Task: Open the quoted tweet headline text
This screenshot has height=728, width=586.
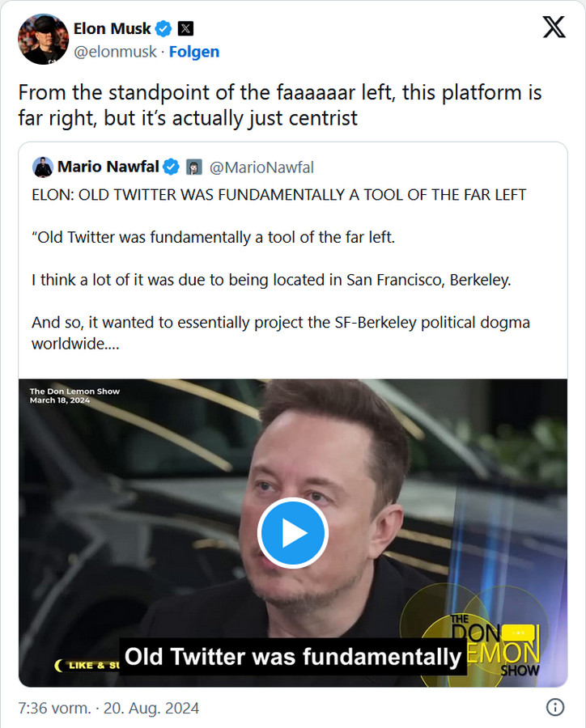Action: point(278,194)
